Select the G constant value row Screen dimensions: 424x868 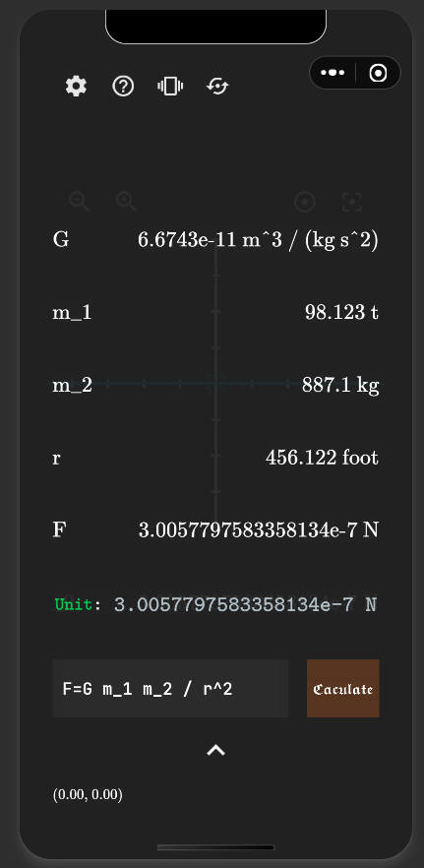coord(215,240)
